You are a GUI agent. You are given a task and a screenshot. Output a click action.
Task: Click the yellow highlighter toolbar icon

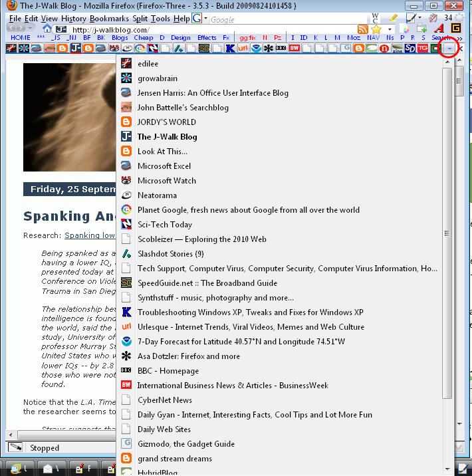[x=394, y=18]
